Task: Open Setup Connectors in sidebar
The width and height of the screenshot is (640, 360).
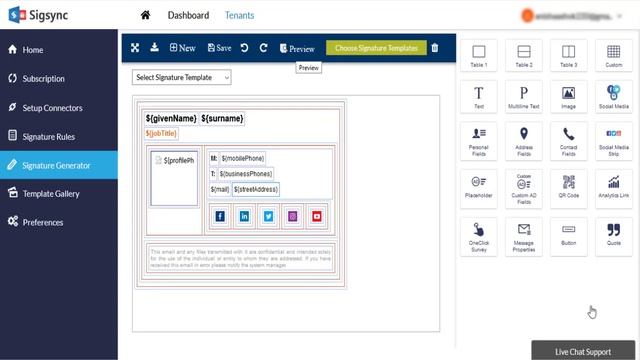Action: click(x=59, y=108)
